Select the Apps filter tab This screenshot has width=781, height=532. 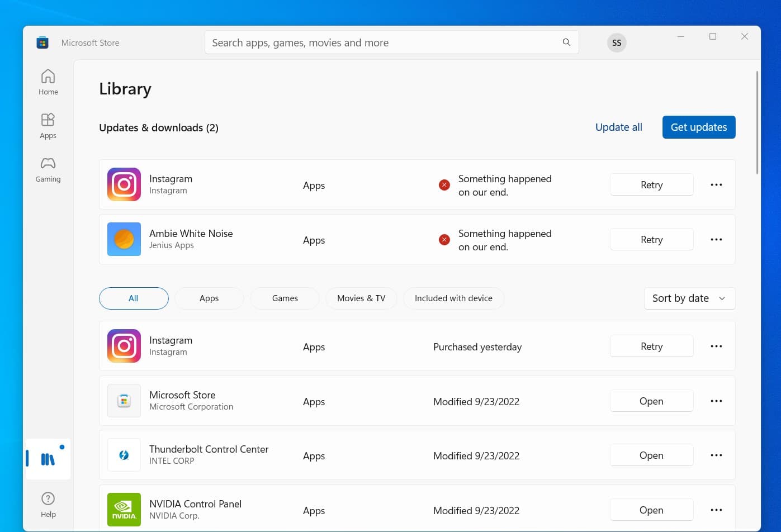point(209,298)
